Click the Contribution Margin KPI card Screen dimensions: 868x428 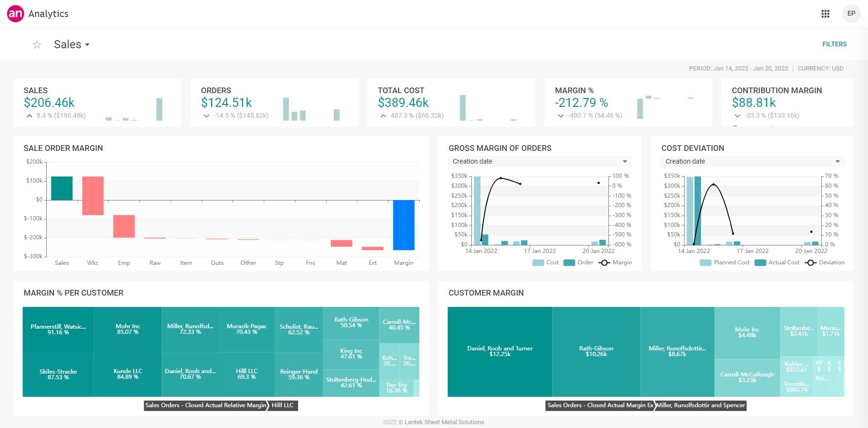[x=787, y=103]
